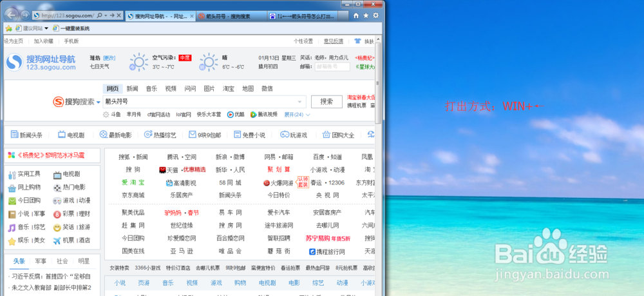Image resolution: width=644 pixels, height=296 pixels.
Task: Expand the 建议网站 dropdown arrow
Action: 46,29
